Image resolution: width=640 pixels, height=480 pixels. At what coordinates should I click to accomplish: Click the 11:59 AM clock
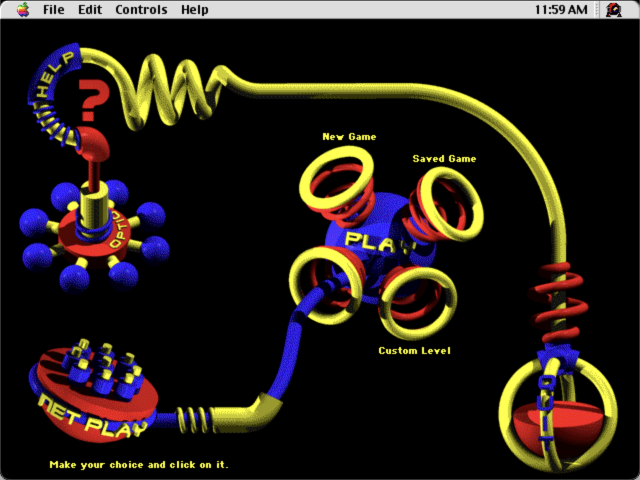coord(561,9)
